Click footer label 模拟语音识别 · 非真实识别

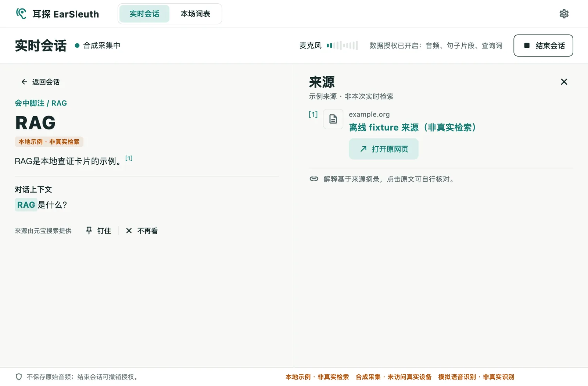pyautogui.click(x=476, y=377)
